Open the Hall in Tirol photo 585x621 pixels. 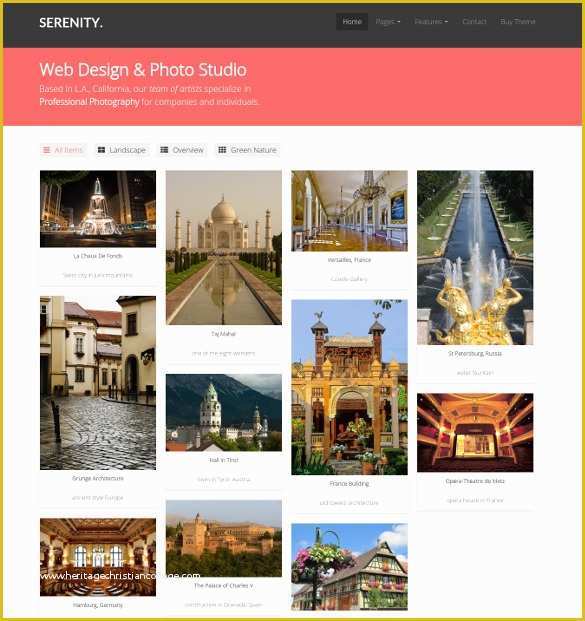224,412
